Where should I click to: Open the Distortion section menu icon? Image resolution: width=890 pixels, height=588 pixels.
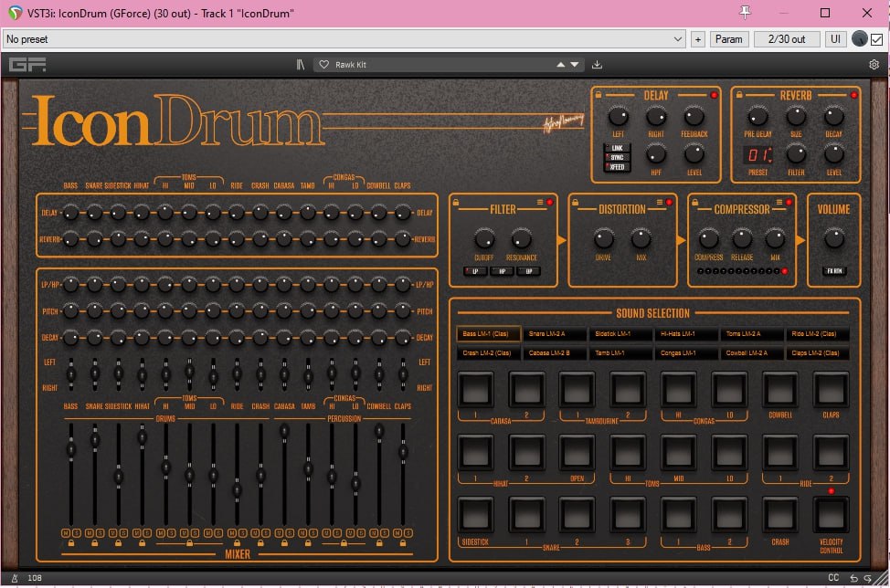point(658,202)
